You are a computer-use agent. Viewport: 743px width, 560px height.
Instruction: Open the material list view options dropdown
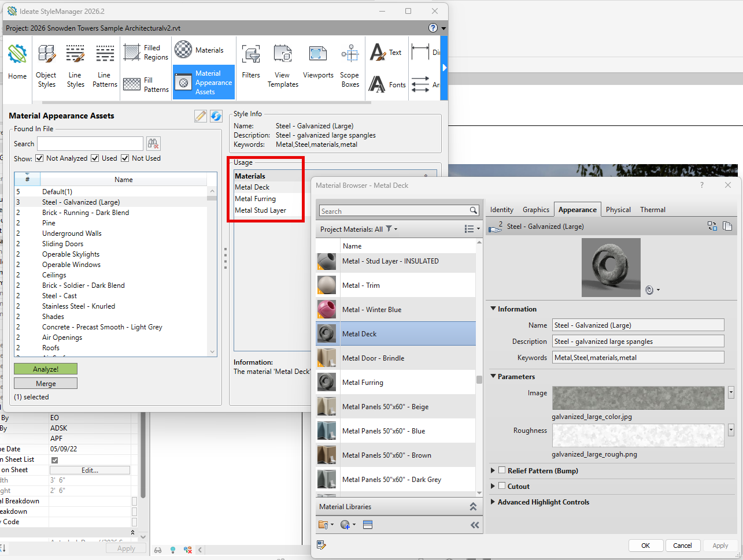[472, 229]
